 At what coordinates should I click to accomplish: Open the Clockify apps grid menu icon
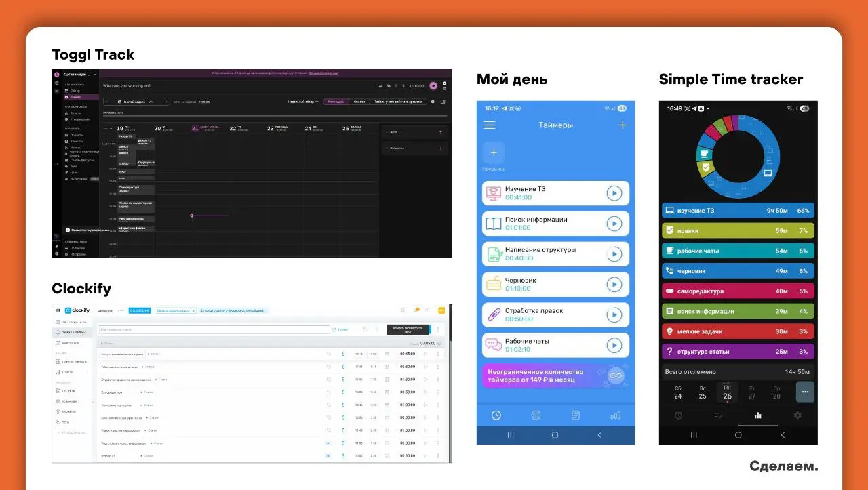coord(58,310)
